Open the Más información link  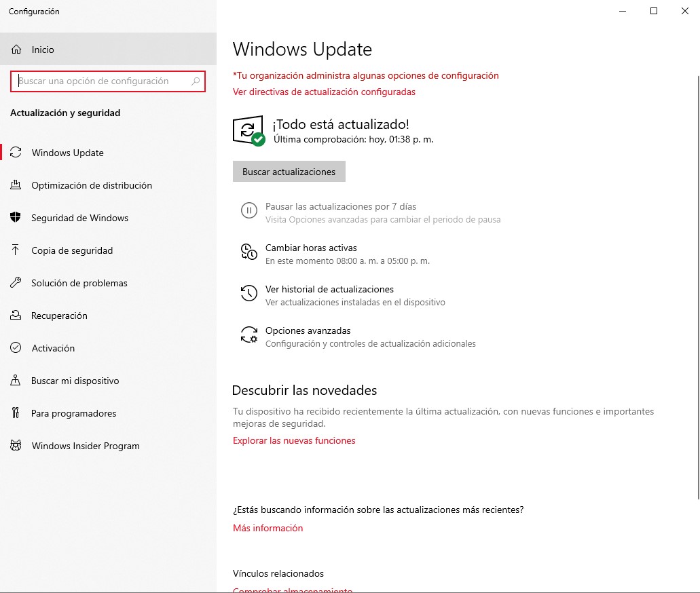point(268,529)
